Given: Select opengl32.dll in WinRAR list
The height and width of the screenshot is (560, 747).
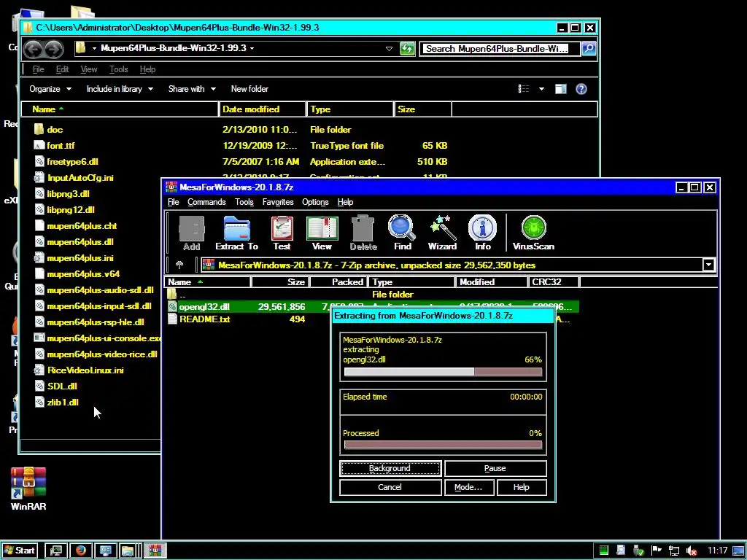Looking at the screenshot, I should 373,307.
